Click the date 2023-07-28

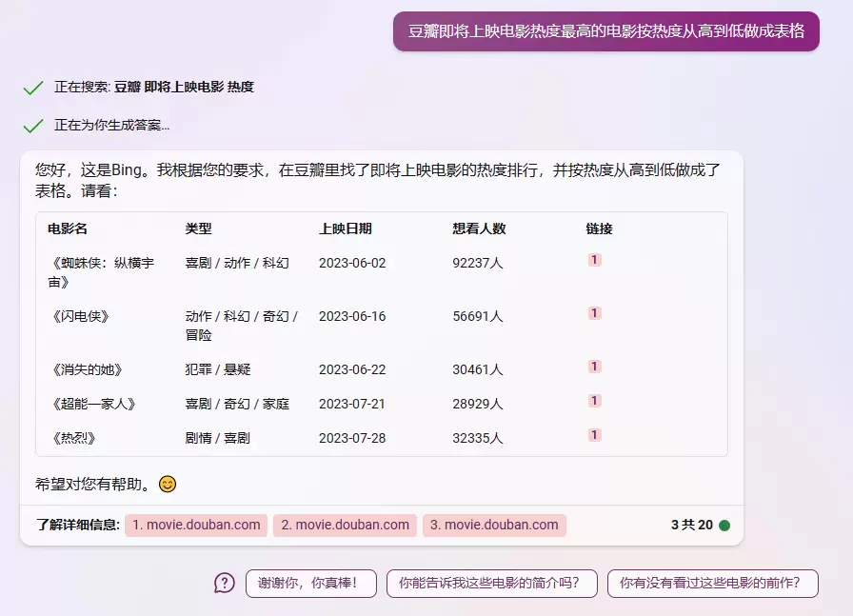click(x=352, y=438)
